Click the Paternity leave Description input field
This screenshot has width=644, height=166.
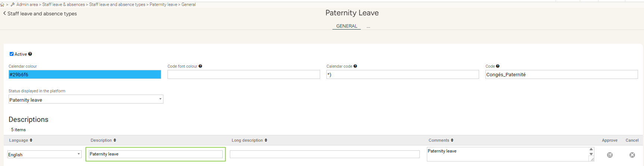[x=156, y=154]
